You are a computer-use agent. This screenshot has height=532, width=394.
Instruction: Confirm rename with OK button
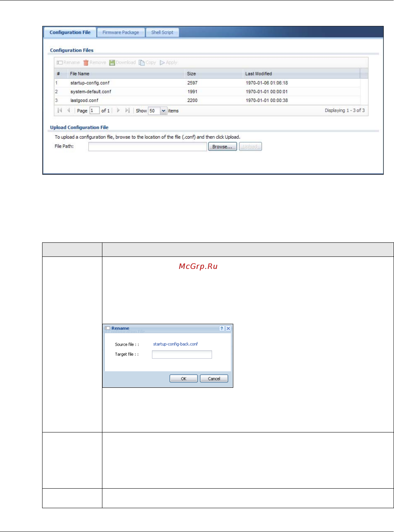click(x=183, y=379)
